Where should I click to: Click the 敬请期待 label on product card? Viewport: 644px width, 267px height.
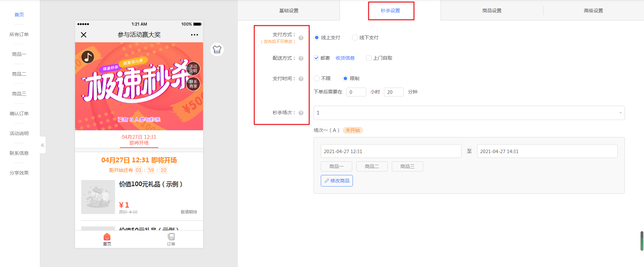189,212
